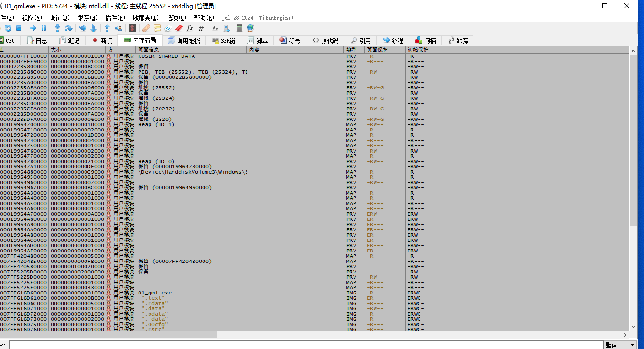The image size is (644, 349).
Task: Click the command input field
Action: (x=306, y=345)
